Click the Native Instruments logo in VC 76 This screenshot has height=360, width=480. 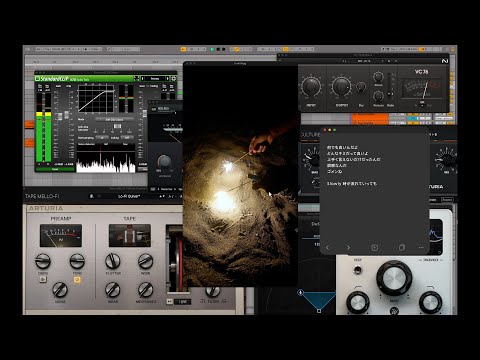[x=445, y=61]
